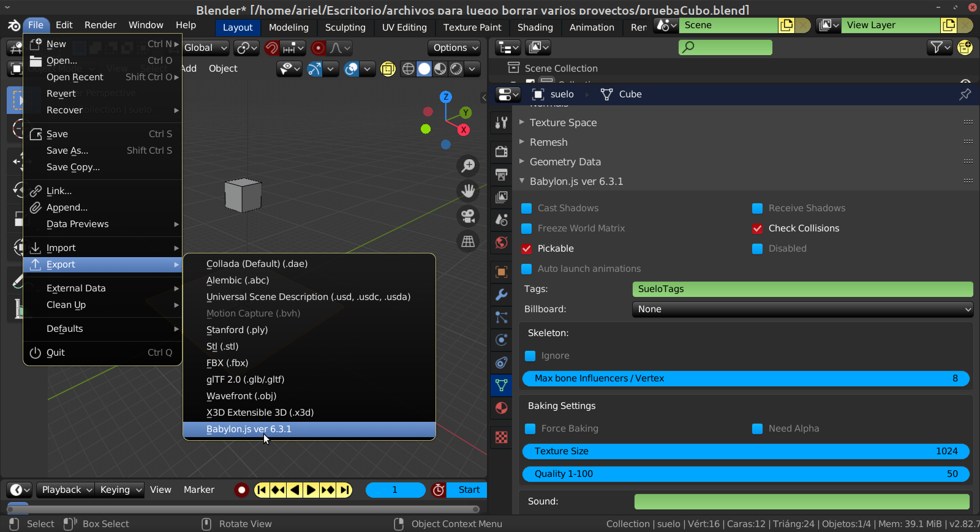Viewport: 980px width, 532px height.
Task: Adjust the Quality 1-100 slider
Action: coord(745,474)
